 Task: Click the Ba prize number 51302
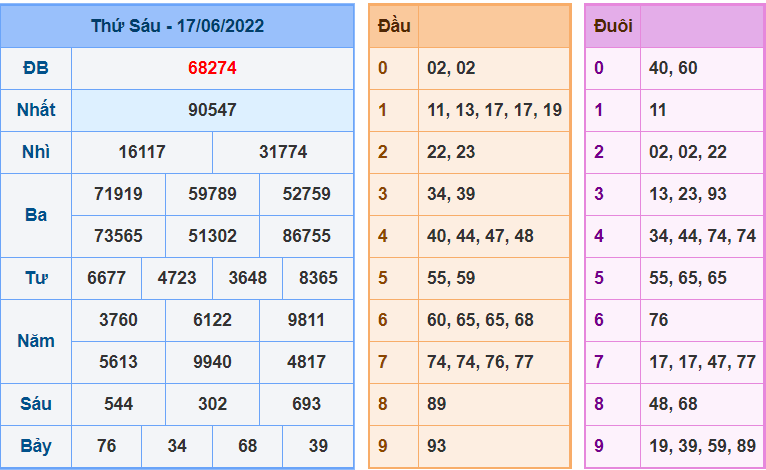213,236
